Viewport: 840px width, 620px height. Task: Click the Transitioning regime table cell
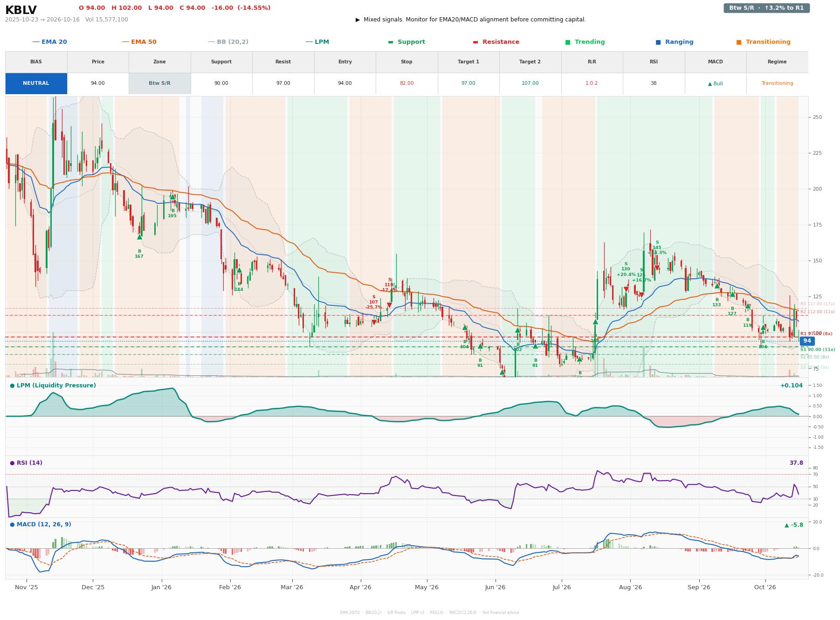(777, 83)
